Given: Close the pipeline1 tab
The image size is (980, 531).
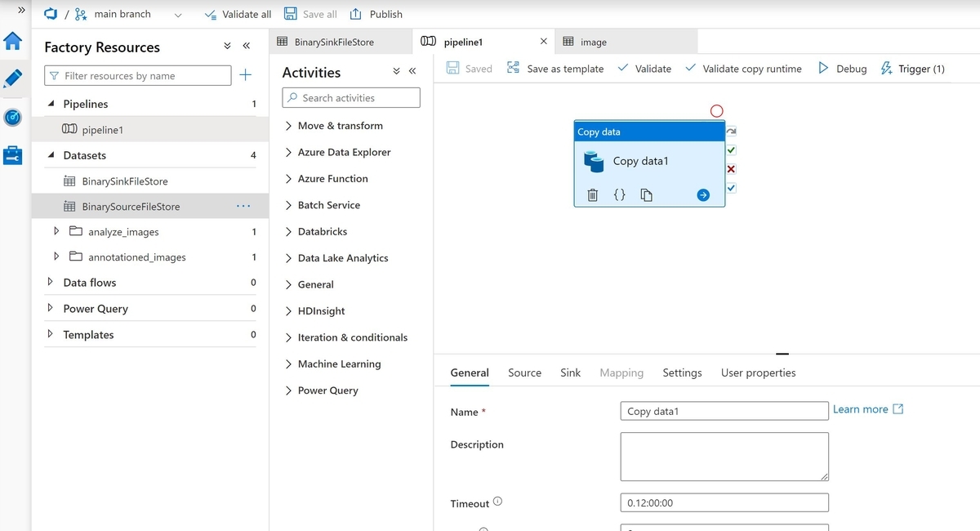Looking at the screenshot, I should pos(544,42).
